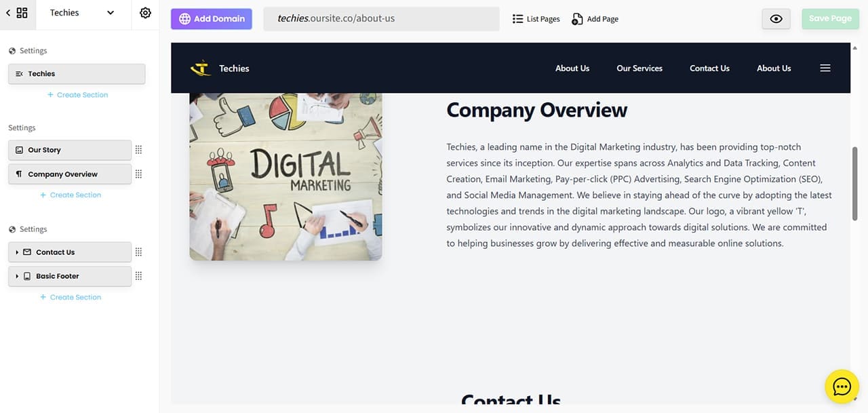This screenshot has width=868, height=413.
Task: Click Create Section under the Techies item
Action: coord(77,95)
